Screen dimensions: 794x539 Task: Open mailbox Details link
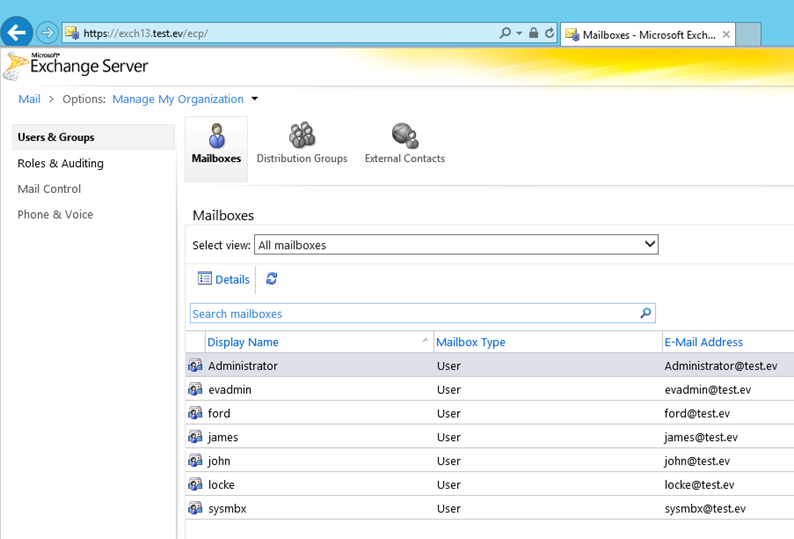[232, 280]
